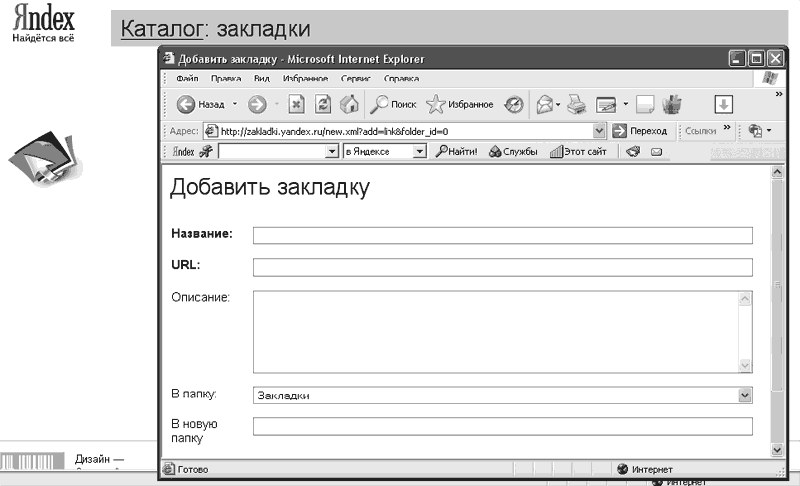Click the Найти! button in Yandex bar
The height and width of the screenshot is (486, 800).
click(456, 151)
